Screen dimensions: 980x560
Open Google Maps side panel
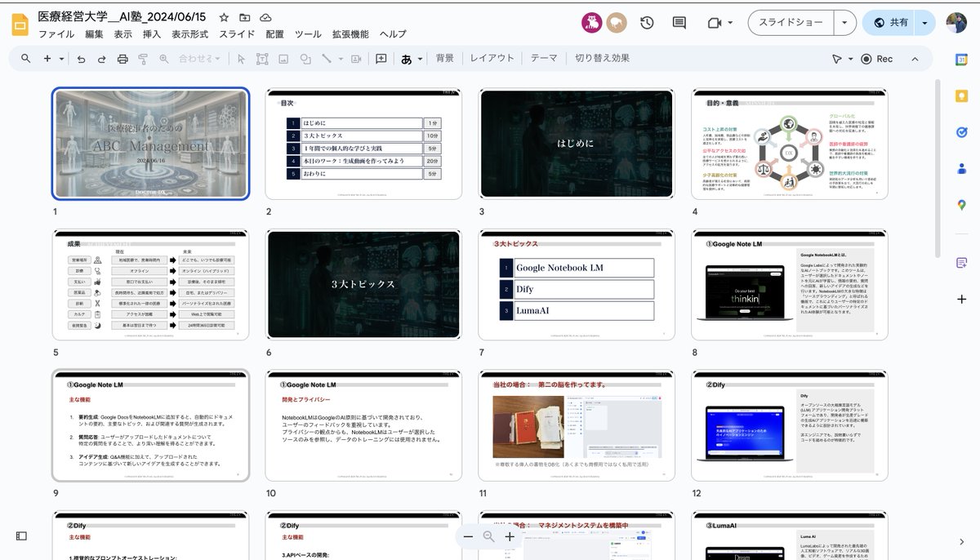click(x=962, y=205)
